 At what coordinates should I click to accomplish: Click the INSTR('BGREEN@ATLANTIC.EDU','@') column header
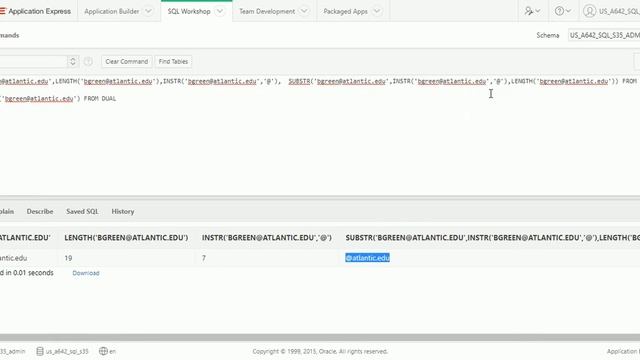tap(267, 238)
